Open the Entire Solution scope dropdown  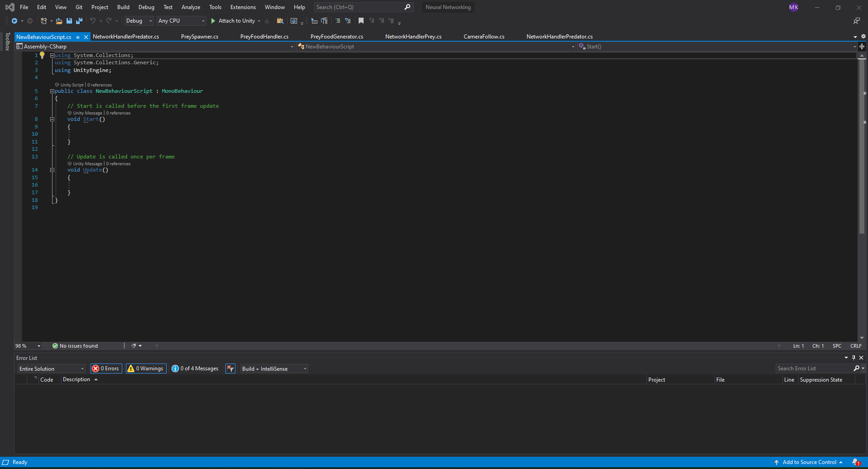(x=51, y=369)
